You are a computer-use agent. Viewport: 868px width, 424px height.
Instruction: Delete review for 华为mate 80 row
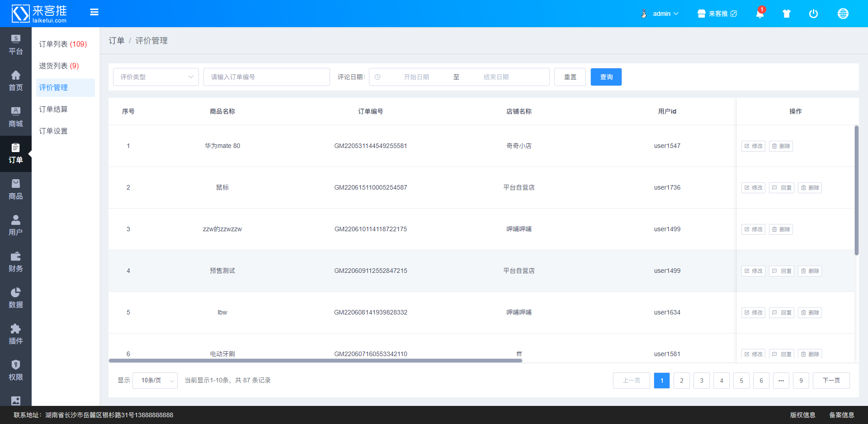point(781,146)
